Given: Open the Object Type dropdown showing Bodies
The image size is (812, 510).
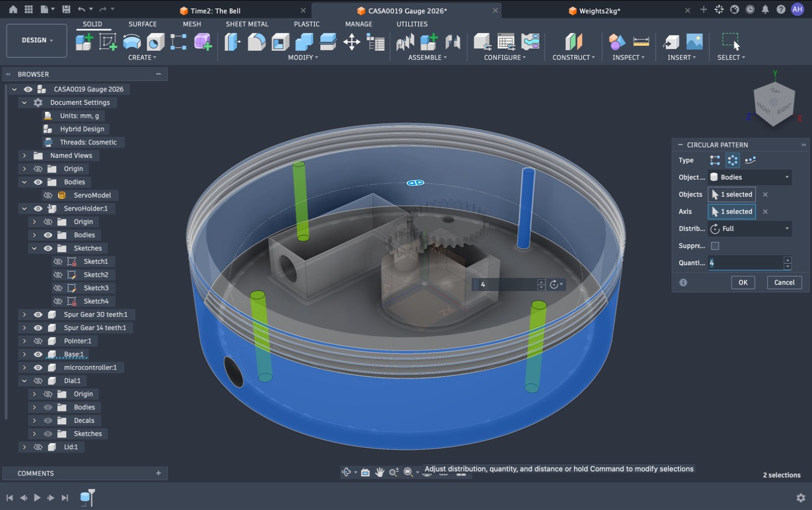Looking at the screenshot, I should point(750,177).
